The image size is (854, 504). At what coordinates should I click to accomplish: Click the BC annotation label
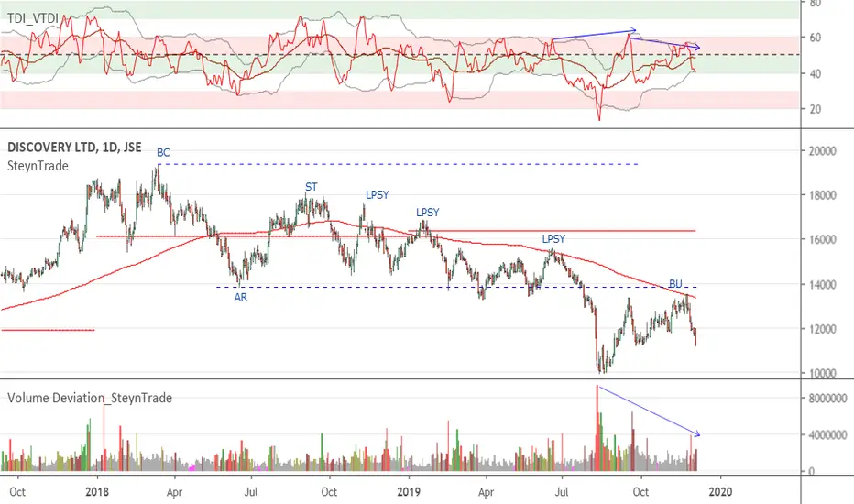click(163, 152)
